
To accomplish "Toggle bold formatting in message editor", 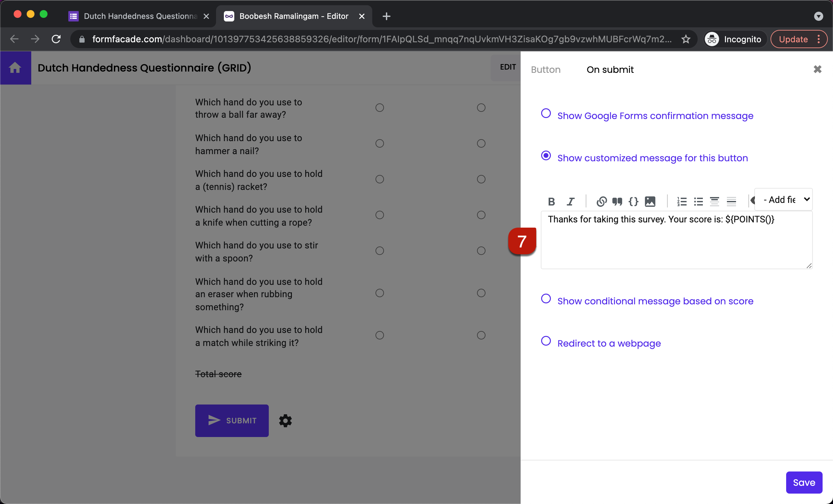I will pyautogui.click(x=551, y=202).
